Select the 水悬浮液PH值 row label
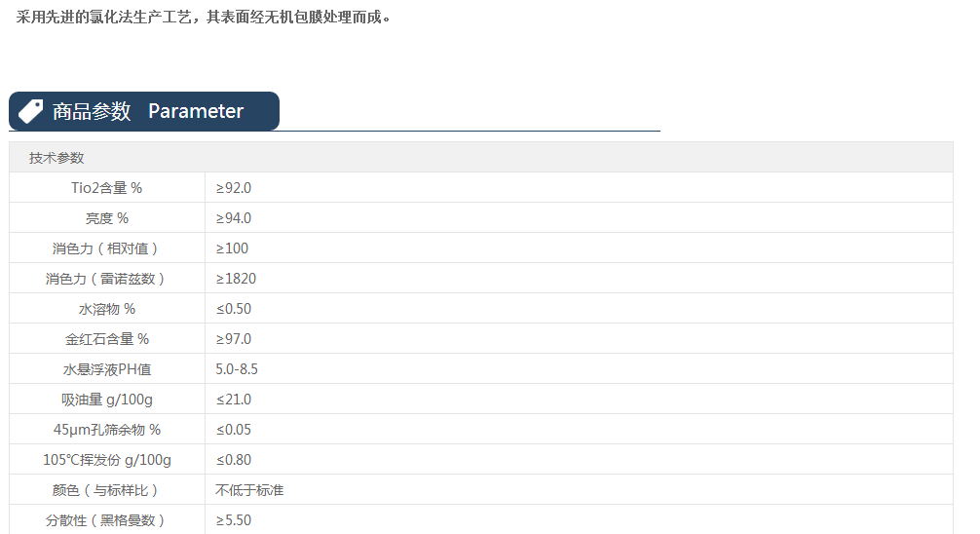This screenshot has height=534, width=980. (x=107, y=369)
